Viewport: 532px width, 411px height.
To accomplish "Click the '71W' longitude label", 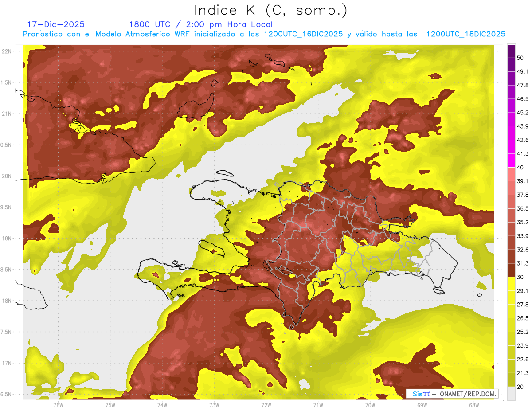I will (318, 405).
